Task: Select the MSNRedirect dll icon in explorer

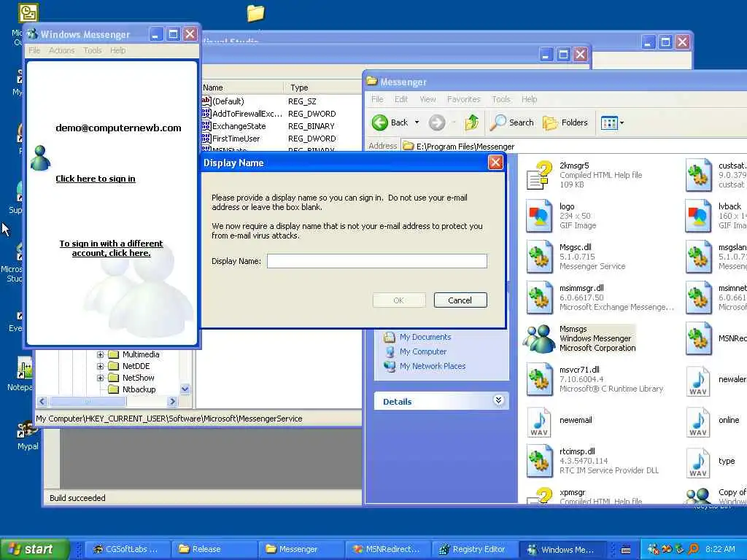Action: (x=698, y=338)
